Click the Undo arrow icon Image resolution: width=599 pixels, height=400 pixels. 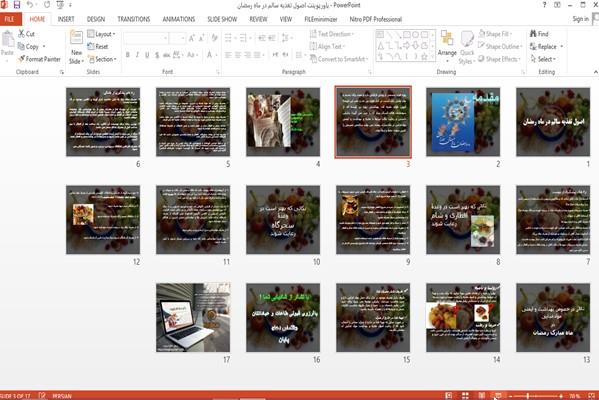[29, 5]
